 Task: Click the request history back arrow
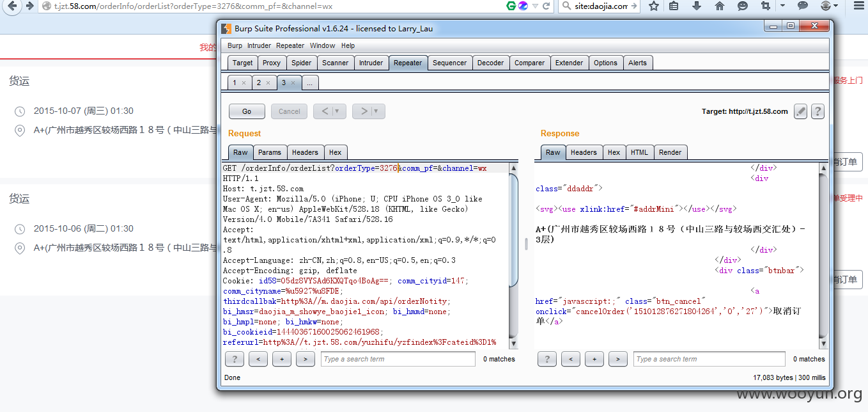(325, 111)
